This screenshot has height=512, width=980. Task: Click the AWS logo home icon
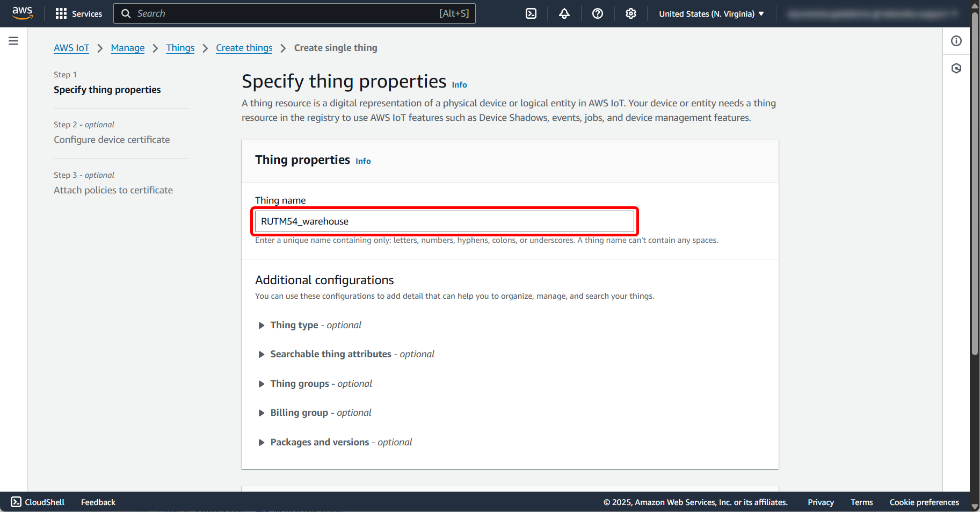(22, 13)
